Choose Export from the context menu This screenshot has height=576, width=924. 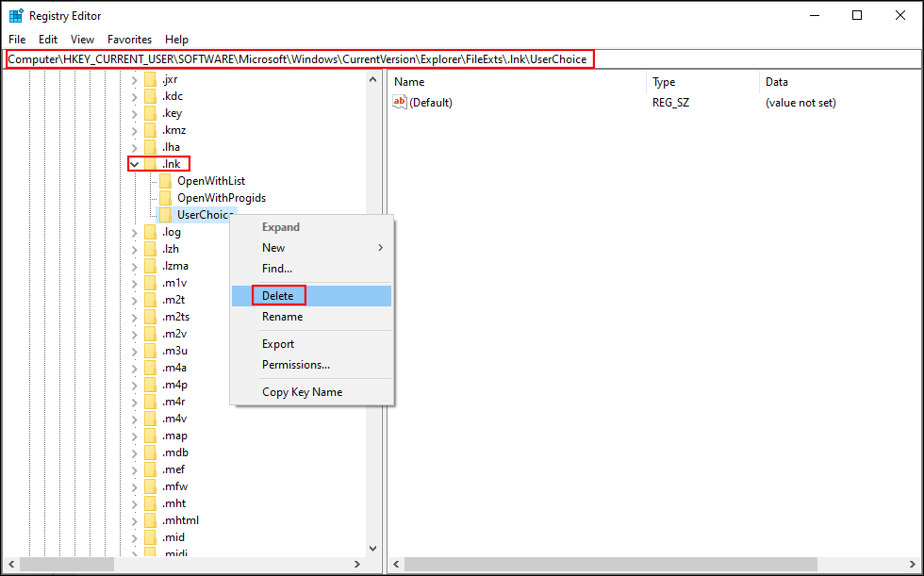tap(312, 344)
